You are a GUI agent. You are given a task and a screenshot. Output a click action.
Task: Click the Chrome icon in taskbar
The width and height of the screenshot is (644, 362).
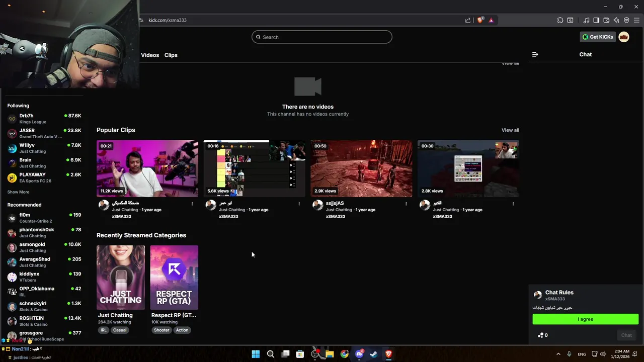(x=344, y=354)
